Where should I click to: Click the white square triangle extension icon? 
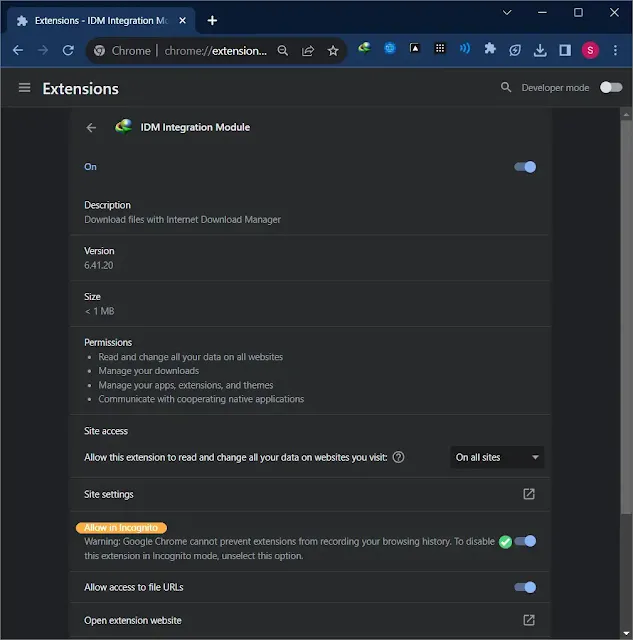[415, 48]
